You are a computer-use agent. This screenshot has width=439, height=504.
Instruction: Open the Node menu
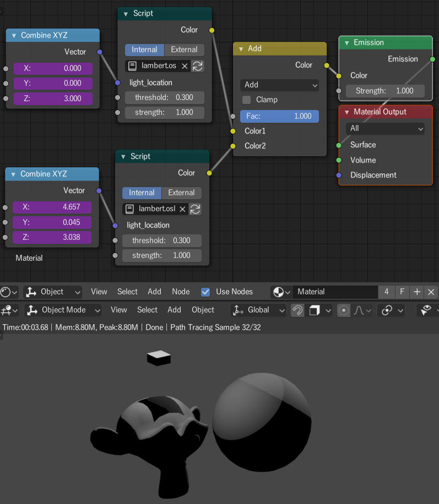[181, 292]
